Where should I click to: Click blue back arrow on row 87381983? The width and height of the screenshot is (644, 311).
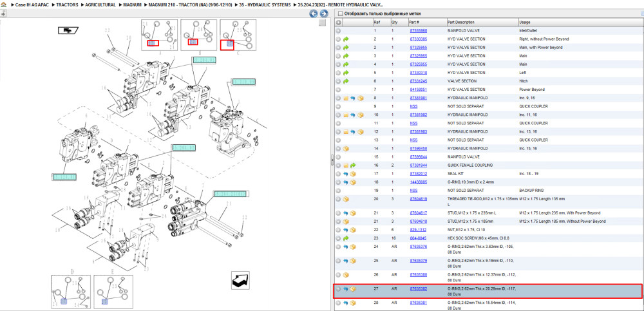click(353, 132)
